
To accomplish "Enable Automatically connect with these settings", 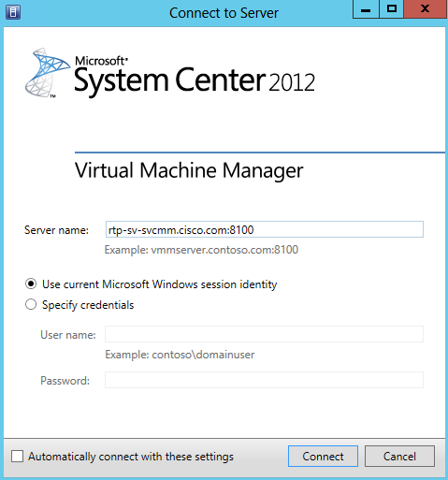I will 17,457.
